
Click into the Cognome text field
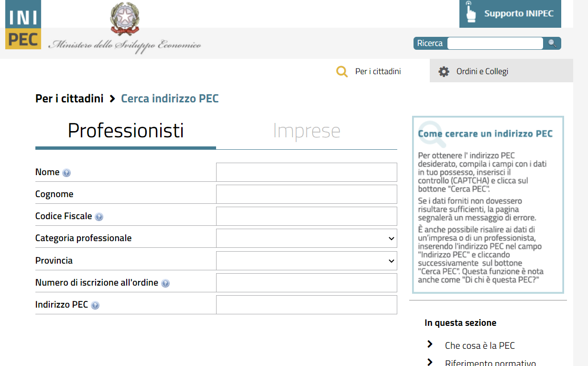point(306,194)
